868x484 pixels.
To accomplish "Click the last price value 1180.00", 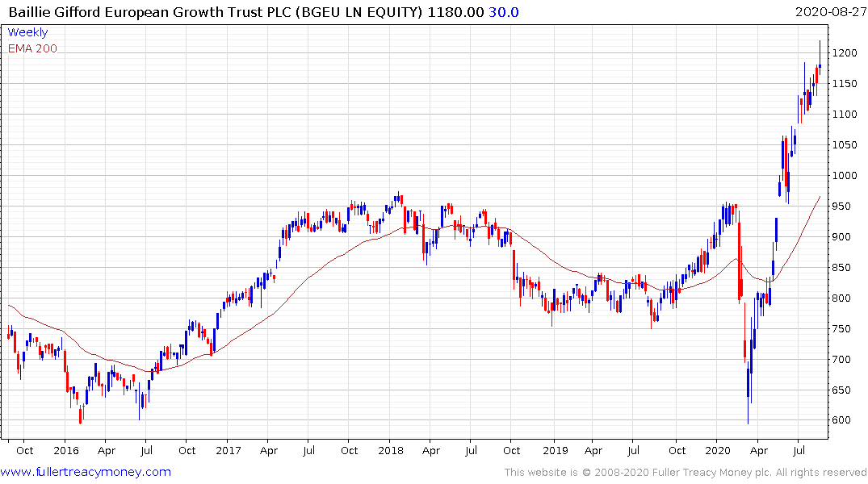I will click(455, 12).
